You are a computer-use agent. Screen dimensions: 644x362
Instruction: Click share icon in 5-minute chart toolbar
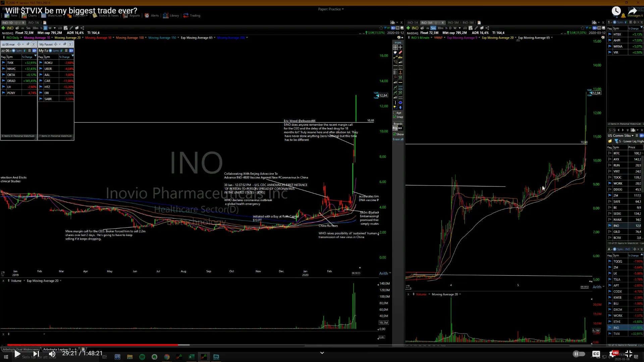coord(487,28)
